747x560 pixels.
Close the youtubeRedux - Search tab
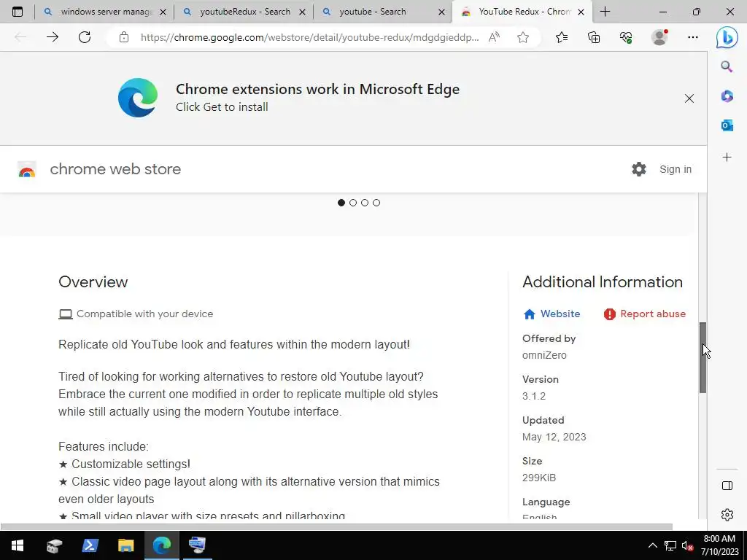click(302, 12)
